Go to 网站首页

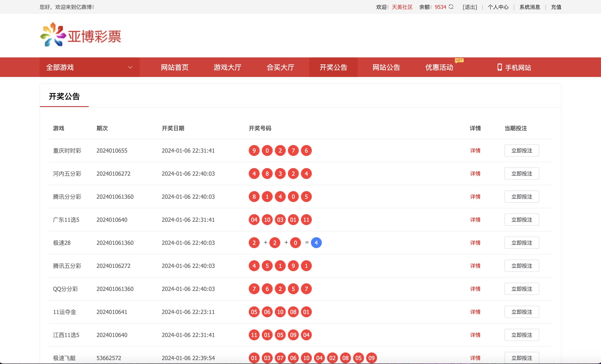click(175, 67)
